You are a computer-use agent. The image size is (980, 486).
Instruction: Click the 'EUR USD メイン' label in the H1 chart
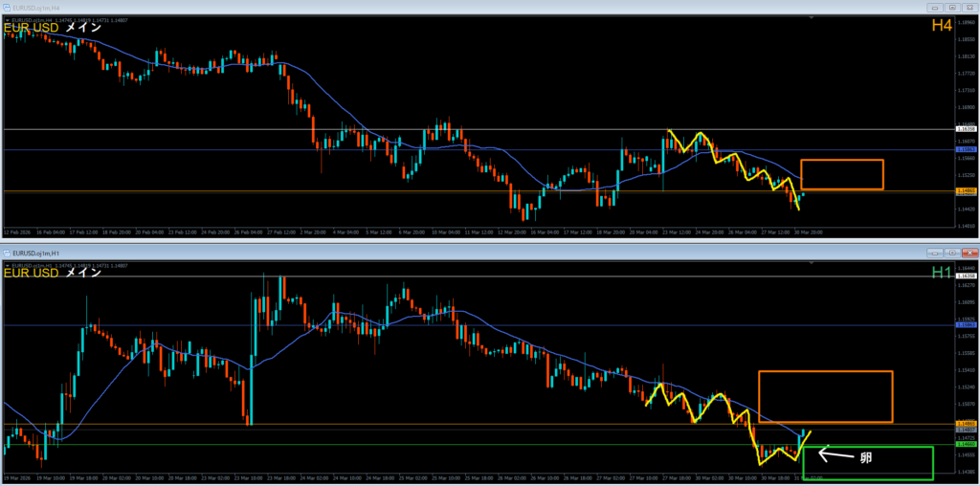click(x=53, y=273)
